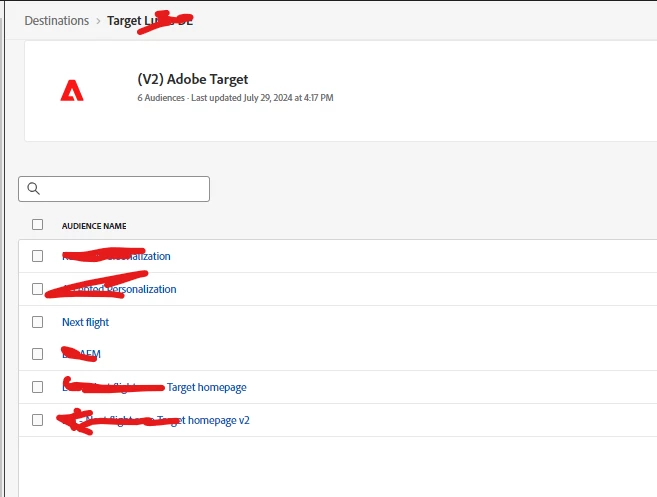The image size is (657, 497).
Task: Check the first audience row ending in 'nalization'
Action: click(x=37, y=256)
